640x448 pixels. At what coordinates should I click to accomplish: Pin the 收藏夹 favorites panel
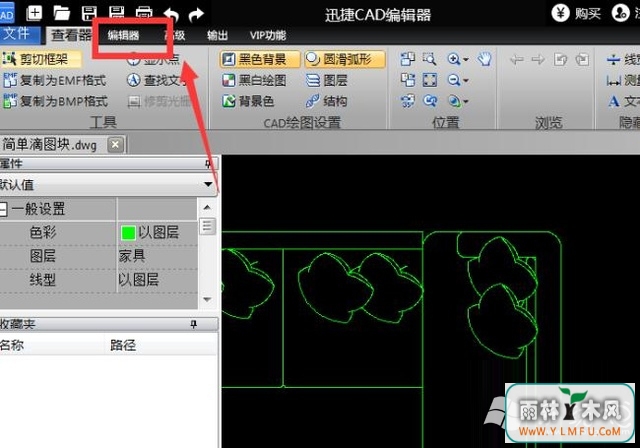[193, 324]
